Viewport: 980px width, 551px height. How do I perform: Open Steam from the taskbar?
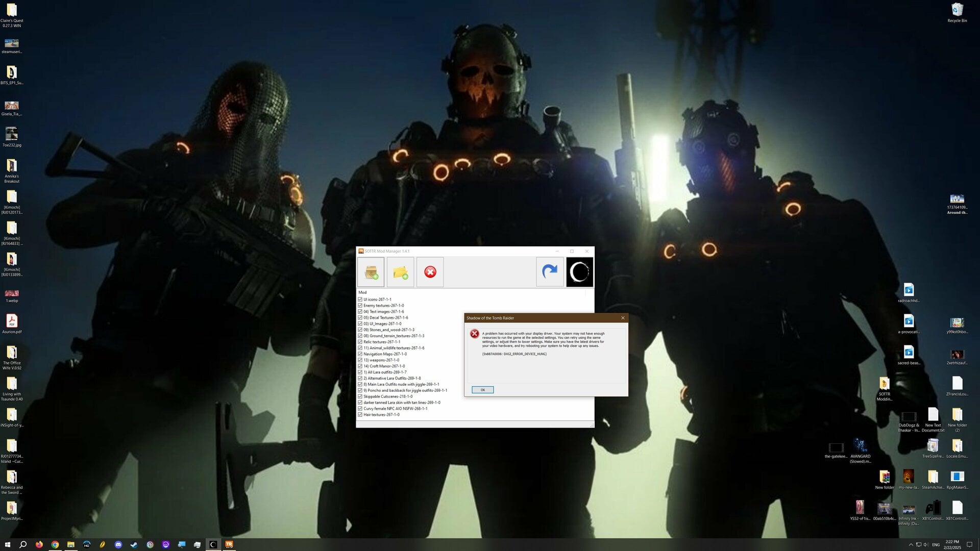(x=134, y=544)
